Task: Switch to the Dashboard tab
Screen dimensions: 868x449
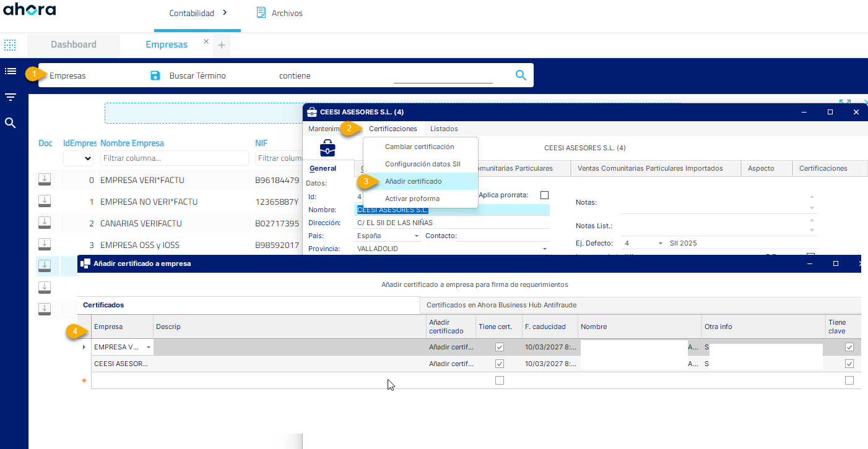Action: [x=74, y=45]
